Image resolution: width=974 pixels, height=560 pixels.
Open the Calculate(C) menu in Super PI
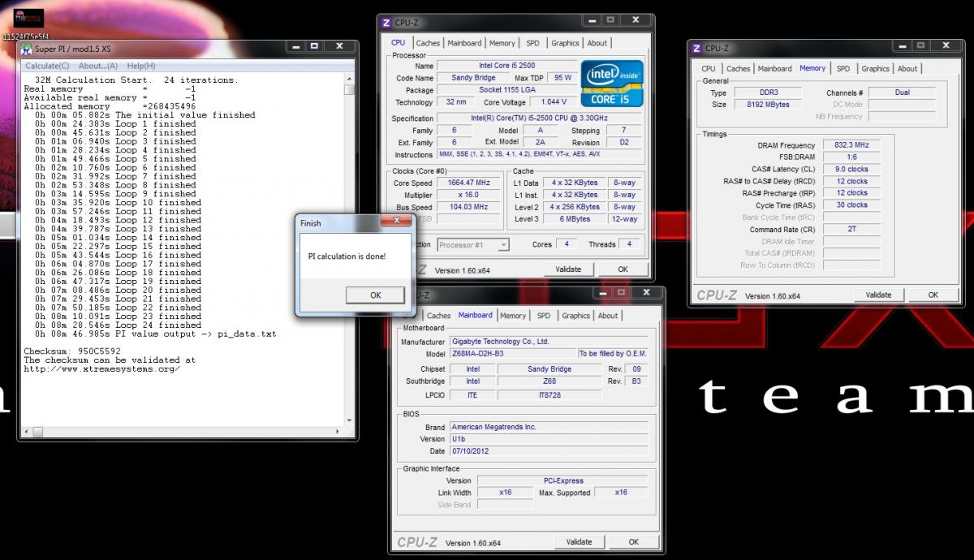tap(47, 66)
